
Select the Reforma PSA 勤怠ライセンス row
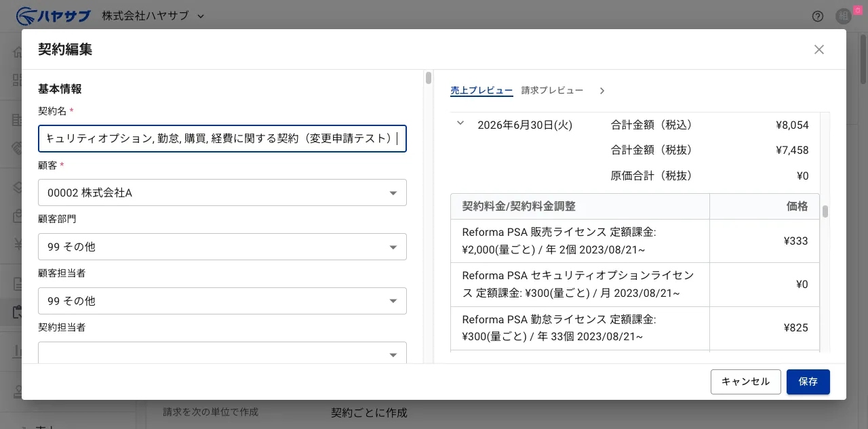pos(635,328)
